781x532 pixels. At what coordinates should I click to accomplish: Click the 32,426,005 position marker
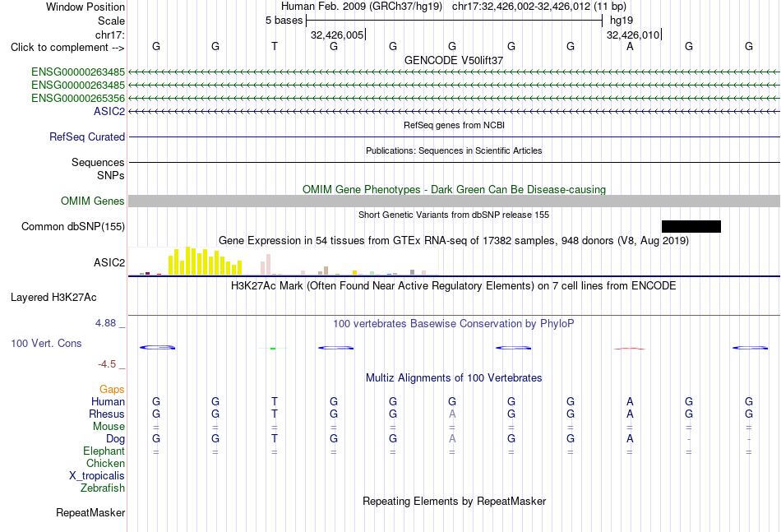[337, 35]
